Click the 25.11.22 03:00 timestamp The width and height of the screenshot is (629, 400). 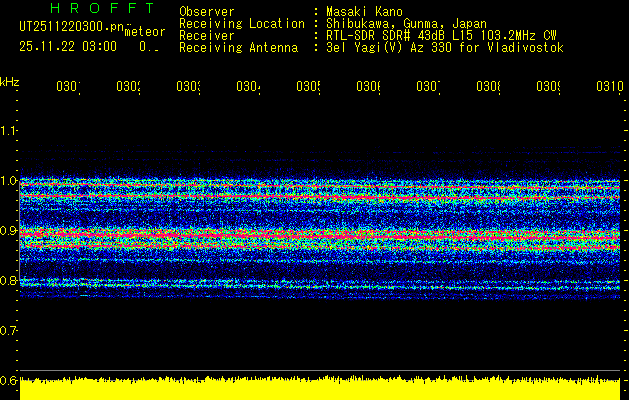coord(68,46)
